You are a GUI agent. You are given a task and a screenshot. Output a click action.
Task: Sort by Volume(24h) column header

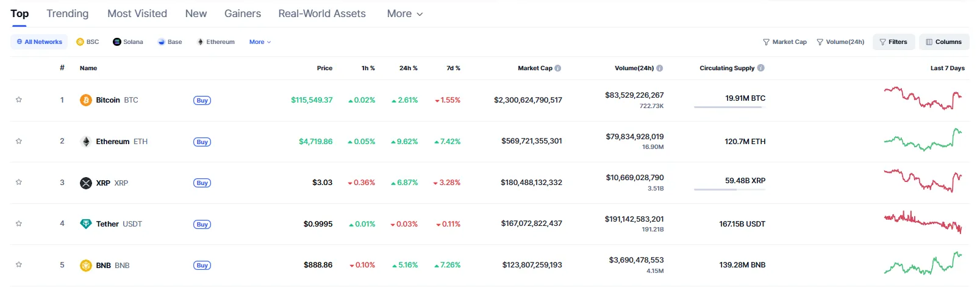(634, 68)
